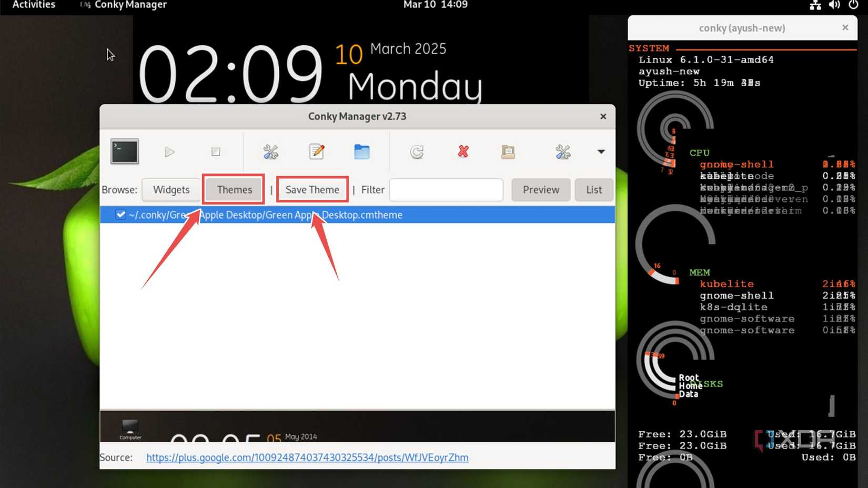Switch to the Widgets view
868x488 pixels.
coord(171,190)
